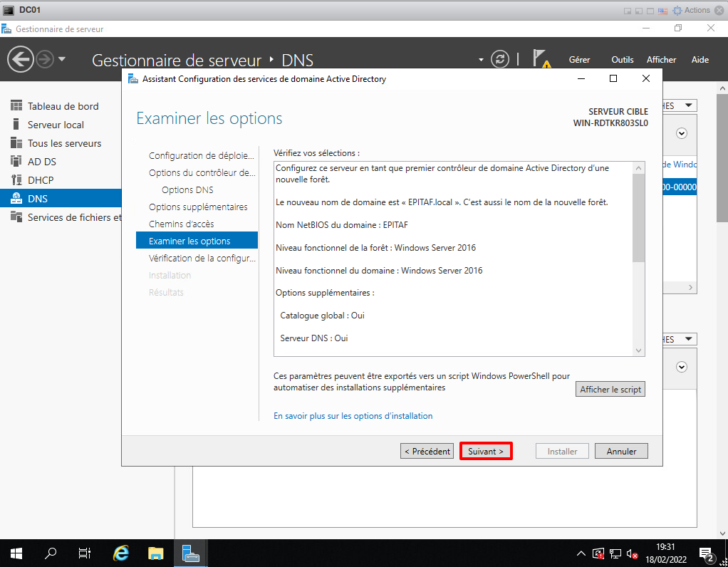Open the notifications flag icon
The image size is (728, 567).
pos(541,59)
